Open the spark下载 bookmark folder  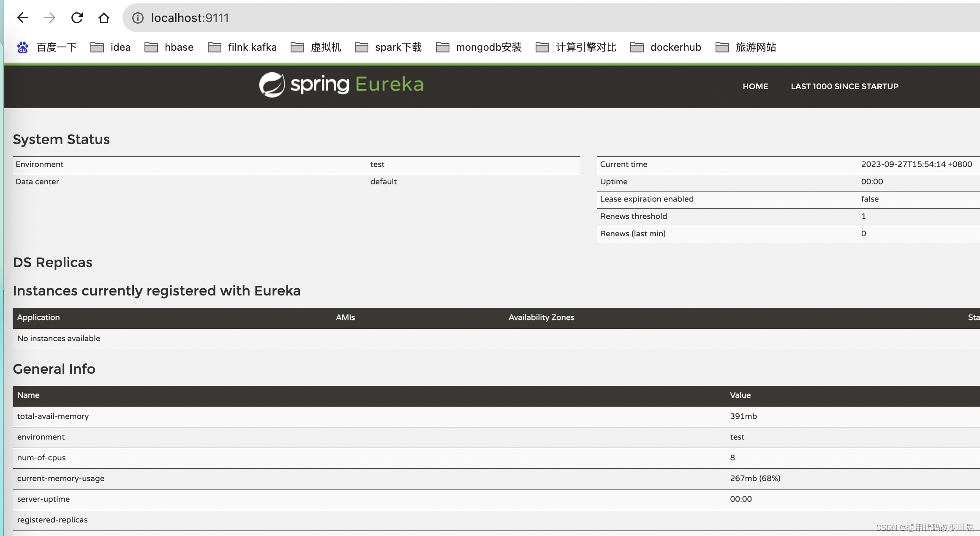pos(388,47)
